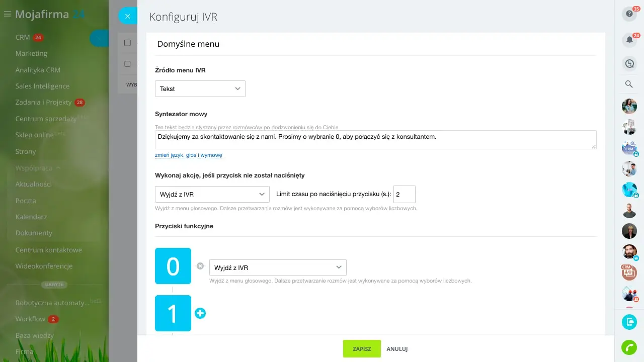Tick the first checkbox in the list

click(x=127, y=43)
